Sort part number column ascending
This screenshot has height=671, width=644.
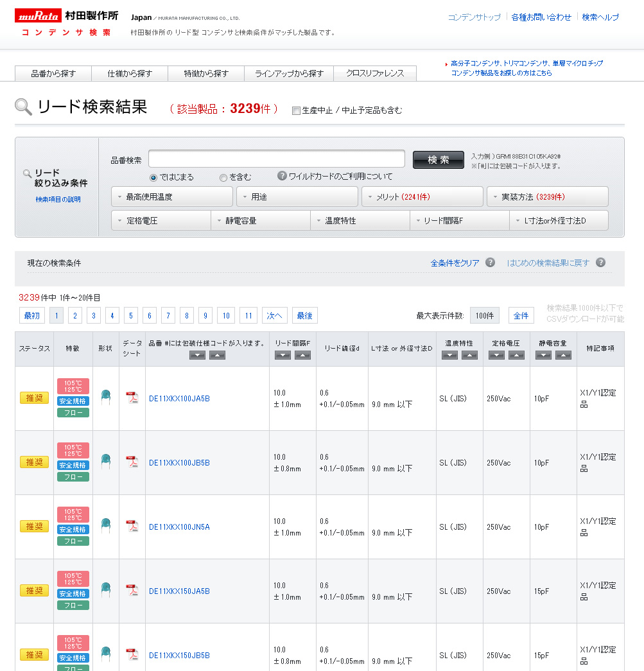(x=218, y=355)
